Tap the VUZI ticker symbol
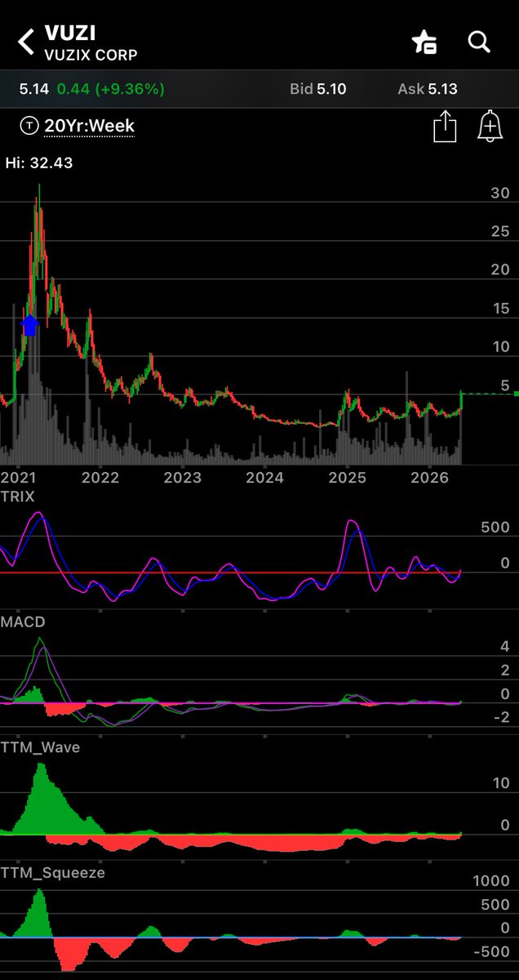Screen dimensions: 519x980 (69, 35)
